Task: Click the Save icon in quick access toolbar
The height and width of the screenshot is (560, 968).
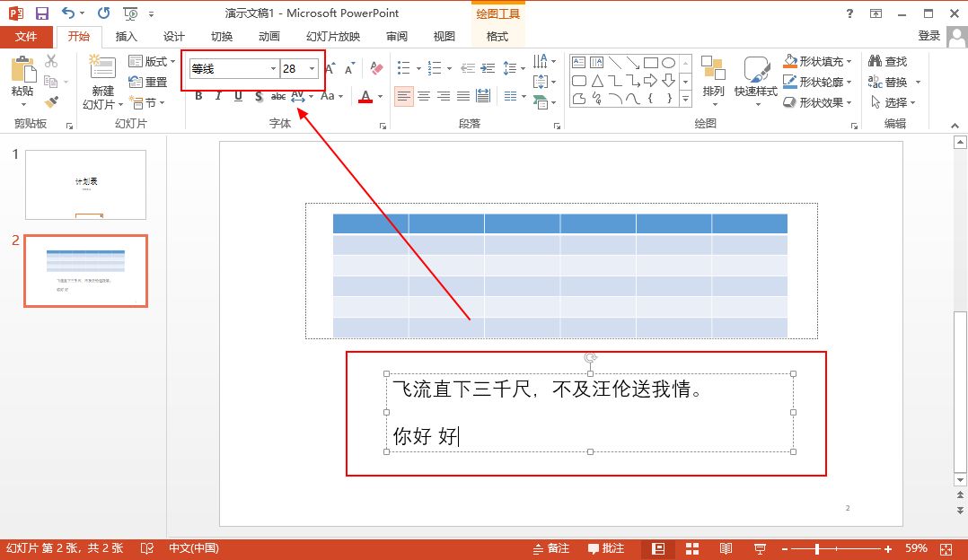Action: pyautogui.click(x=41, y=13)
